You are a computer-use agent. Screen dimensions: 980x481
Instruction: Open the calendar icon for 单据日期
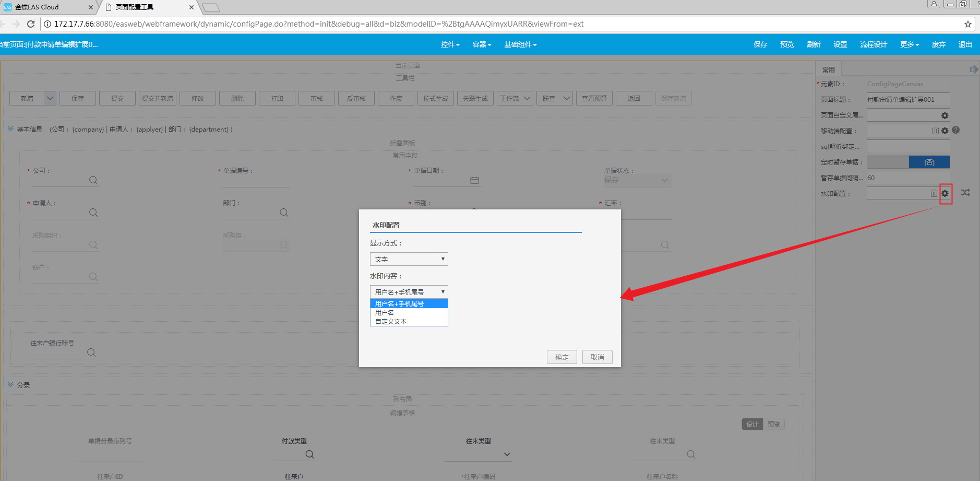click(474, 180)
